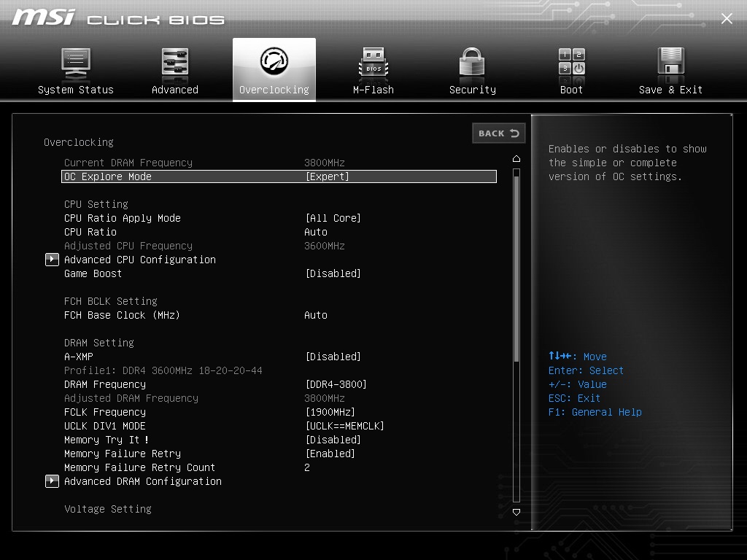Open FCLK Frequency [1900MHz] options
Image resolution: width=747 pixels, height=560 pixels.
(x=330, y=412)
